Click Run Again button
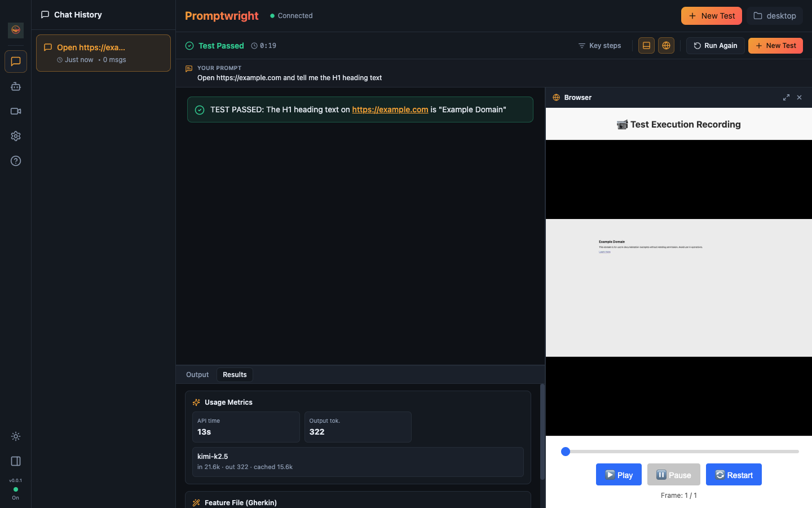812x508 pixels. pos(715,46)
